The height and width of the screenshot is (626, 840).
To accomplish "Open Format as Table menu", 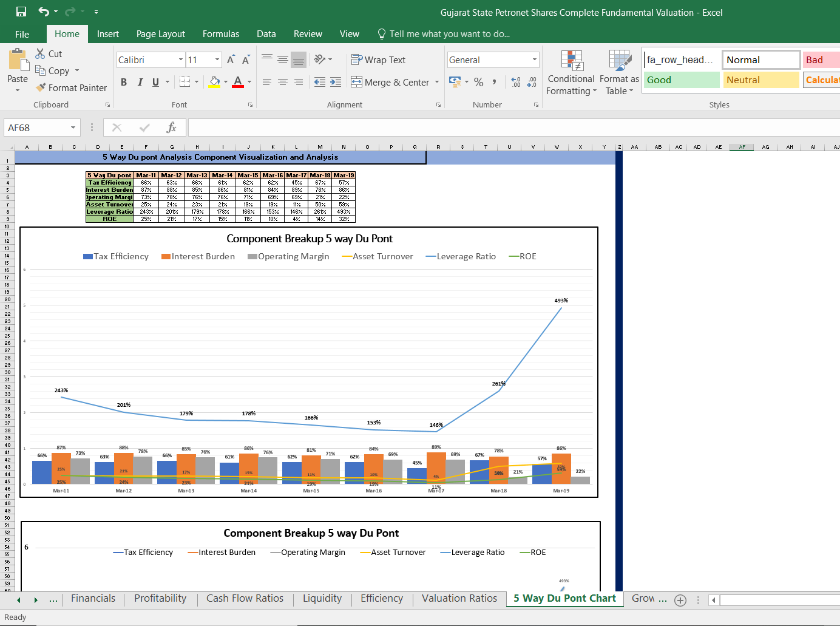I will tap(619, 73).
